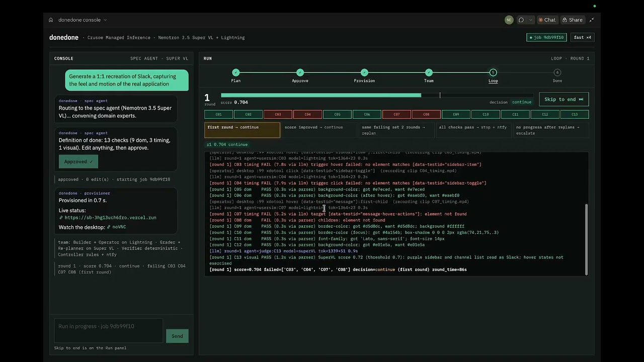This screenshot has height=362, width=644.
Task: Select check C05 tile
Action: [337, 114]
